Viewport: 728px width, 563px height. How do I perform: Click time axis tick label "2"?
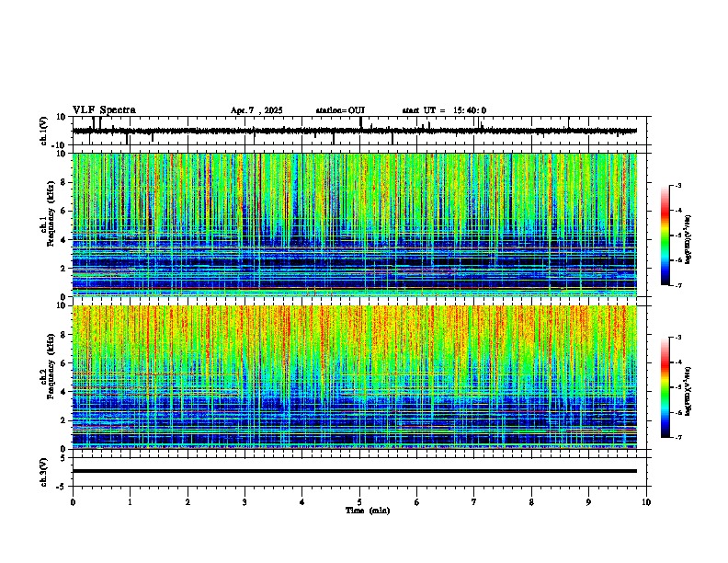(x=188, y=502)
